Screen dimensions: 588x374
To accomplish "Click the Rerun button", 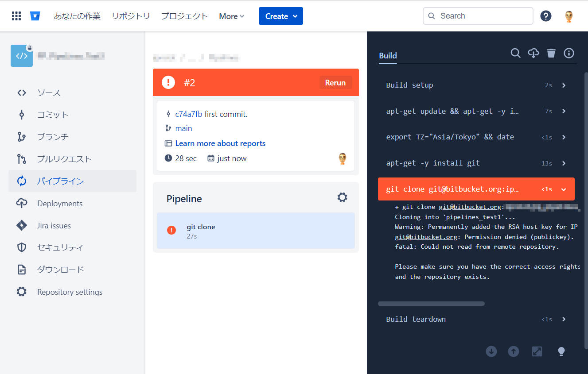I will tap(335, 82).
